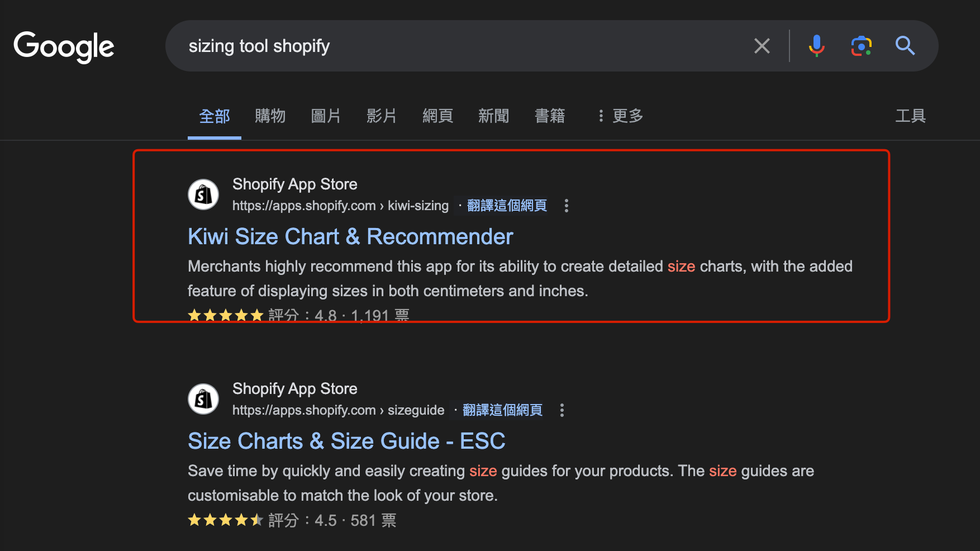Expand the 更多 more filters menu

click(x=620, y=116)
